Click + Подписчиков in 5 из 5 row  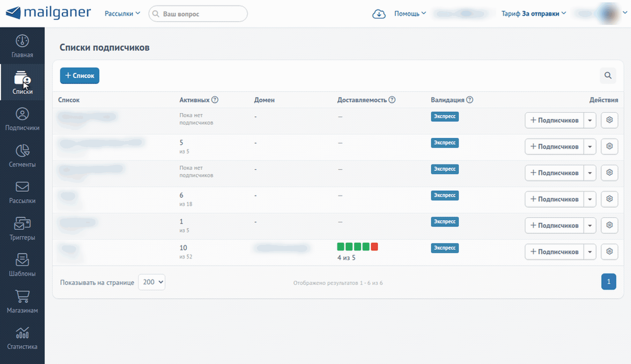tap(554, 147)
